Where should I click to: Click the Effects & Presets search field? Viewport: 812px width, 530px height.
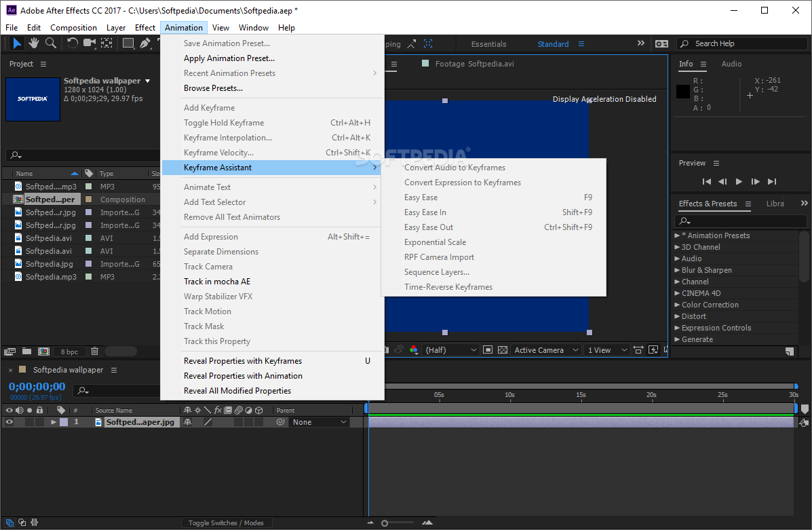coord(741,221)
